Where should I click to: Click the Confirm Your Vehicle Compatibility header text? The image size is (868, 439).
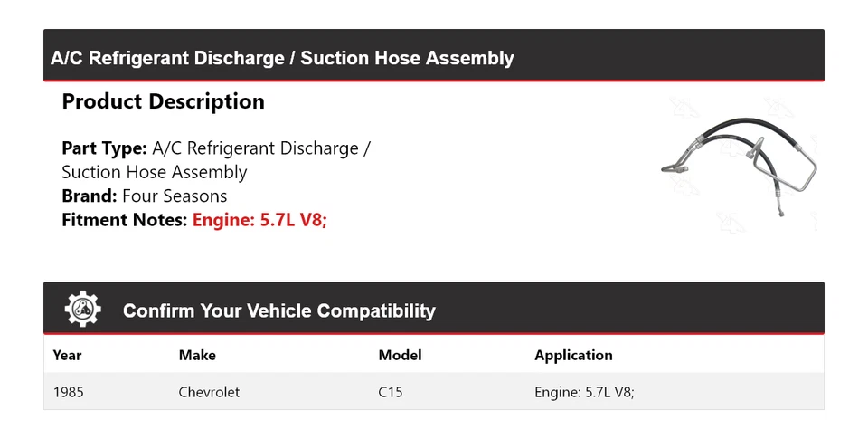click(x=279, y=310)
